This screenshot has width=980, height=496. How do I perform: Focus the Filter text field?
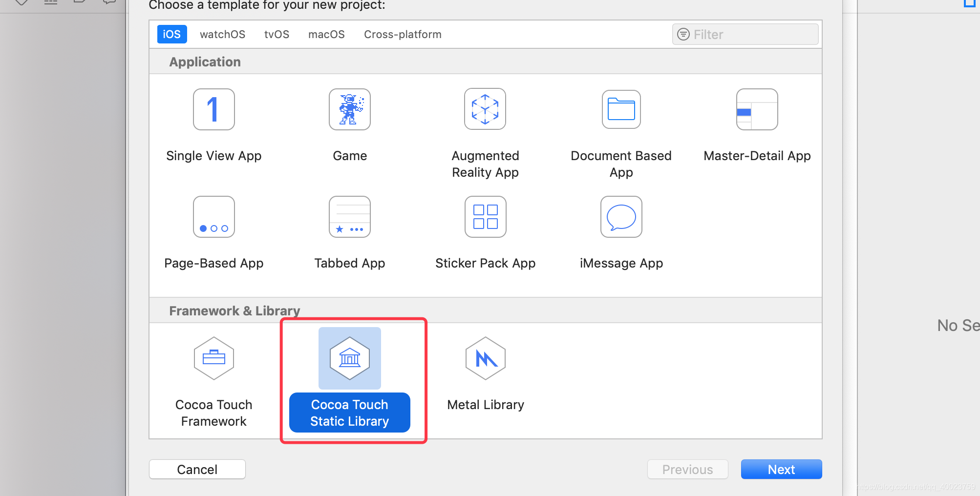[x=746, y=34]
